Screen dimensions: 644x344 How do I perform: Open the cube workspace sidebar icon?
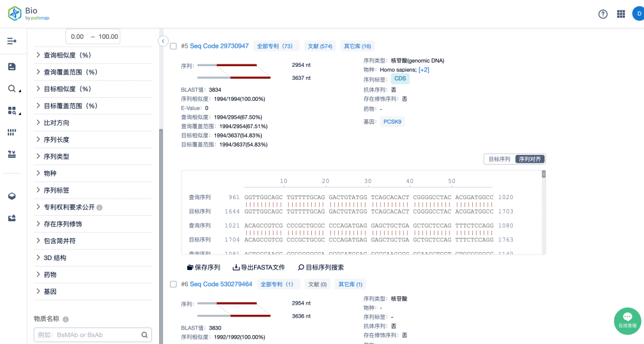[x=12, y=196]
